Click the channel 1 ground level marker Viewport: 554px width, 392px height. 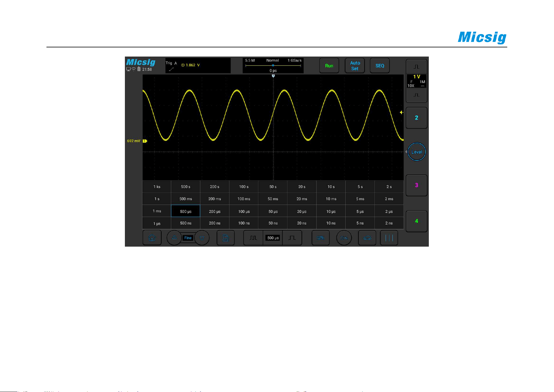point(145,141)
